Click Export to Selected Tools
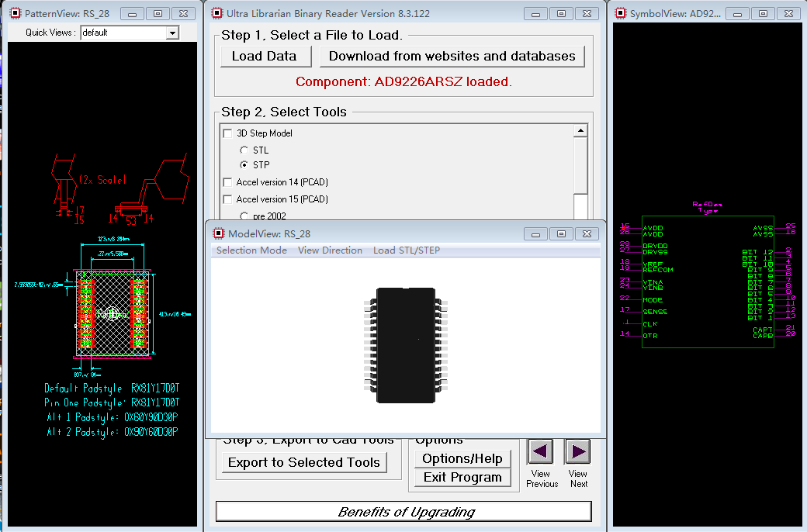Screen dimensions: 807x532 pyautogui.click(x=304, y=462)
